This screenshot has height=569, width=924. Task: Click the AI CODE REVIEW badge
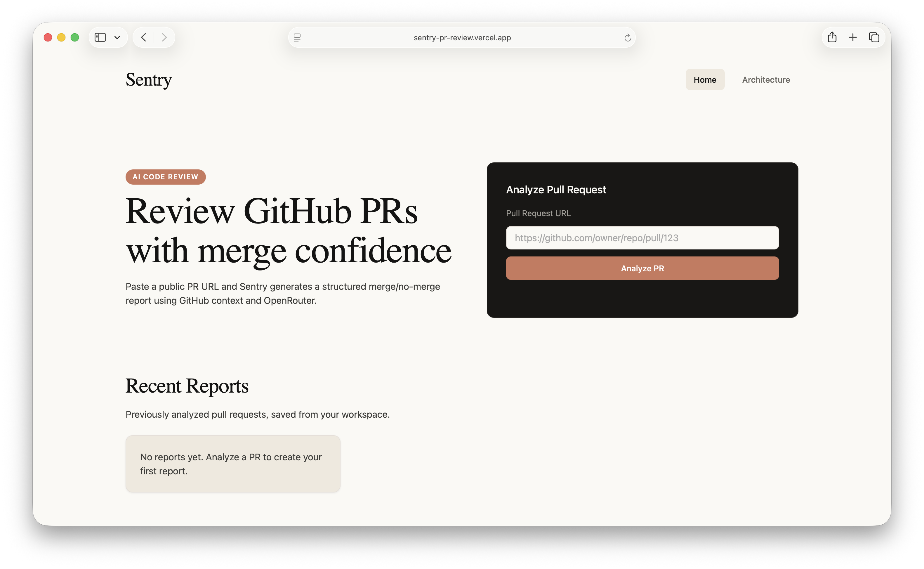[x=166, y=177]
